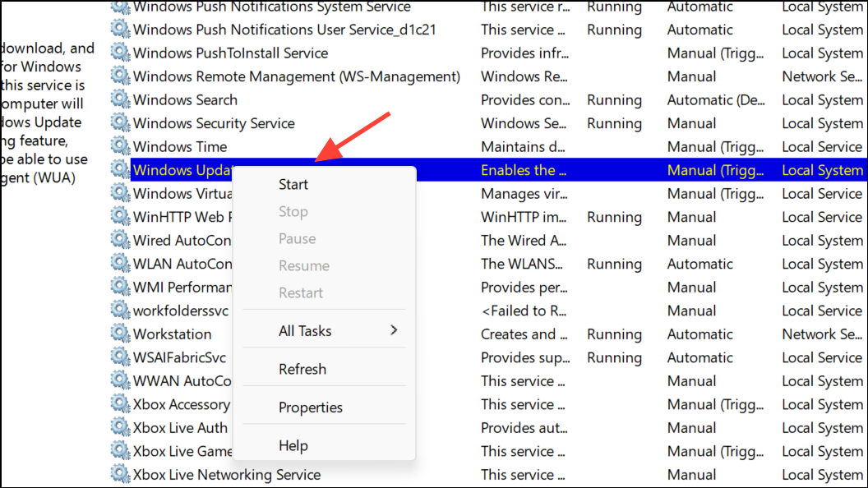Click 'Network Se...' log-on cell of Workstation
This screenshot has width=868, height=488.
pyautogui.click(x=822, y=334)
